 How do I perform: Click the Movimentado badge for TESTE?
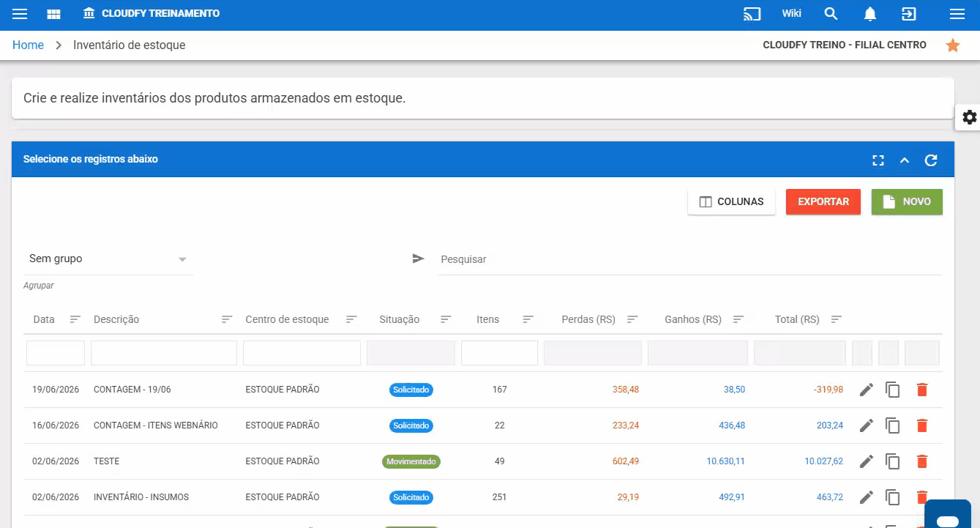coord(411,461)
